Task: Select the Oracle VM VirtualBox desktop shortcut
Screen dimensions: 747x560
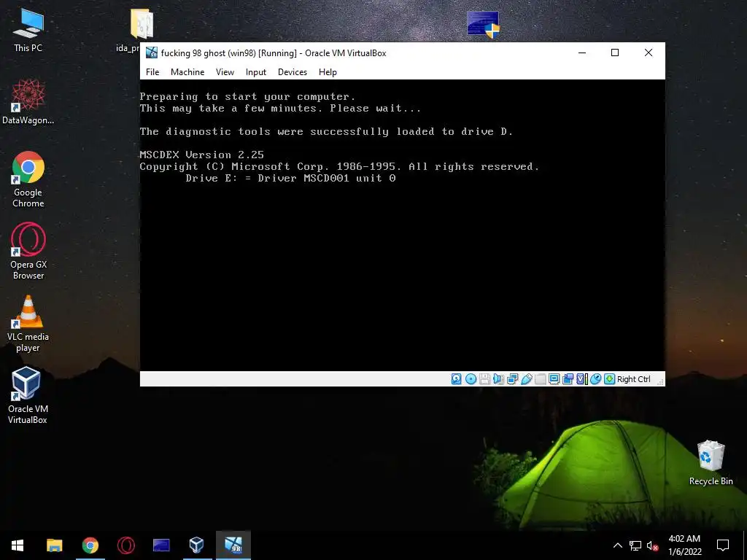Action: pyautogui.click(x=28, y=395)
